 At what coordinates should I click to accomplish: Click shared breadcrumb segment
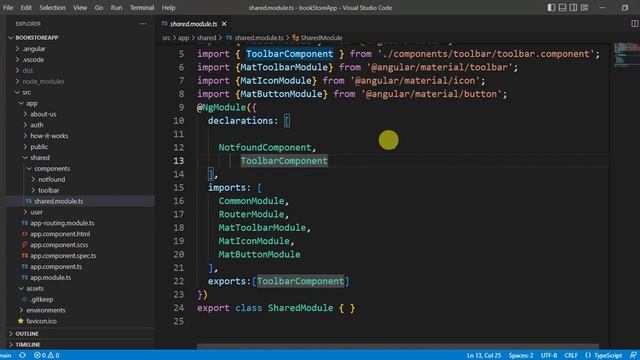pyautogui.click(x=207, y=38)
